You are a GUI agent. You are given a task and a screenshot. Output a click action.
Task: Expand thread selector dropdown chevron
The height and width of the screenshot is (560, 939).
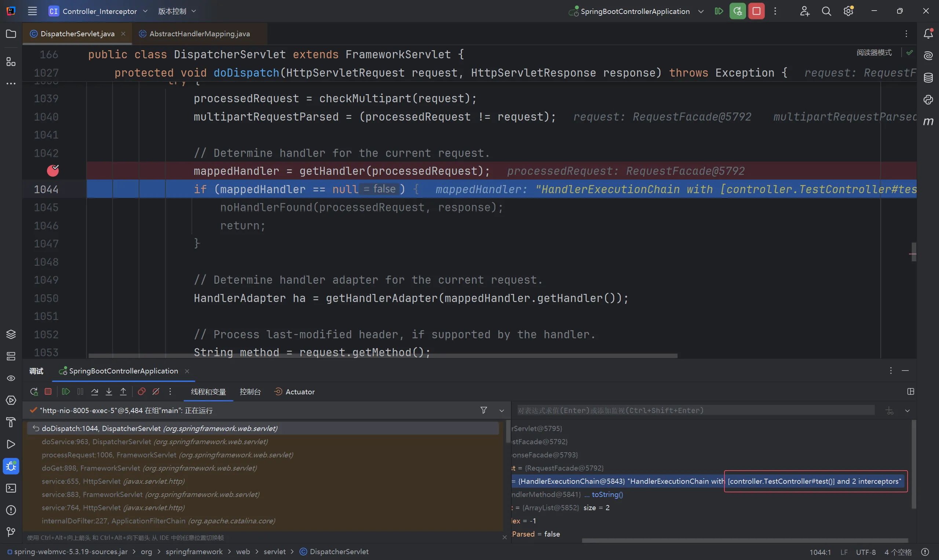pos(502,410)
